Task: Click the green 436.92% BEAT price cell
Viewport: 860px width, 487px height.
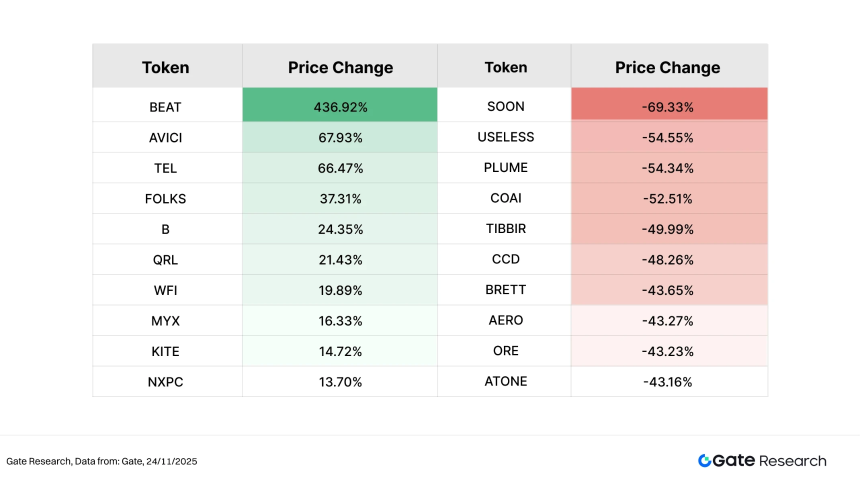Action: pos(340,106)
